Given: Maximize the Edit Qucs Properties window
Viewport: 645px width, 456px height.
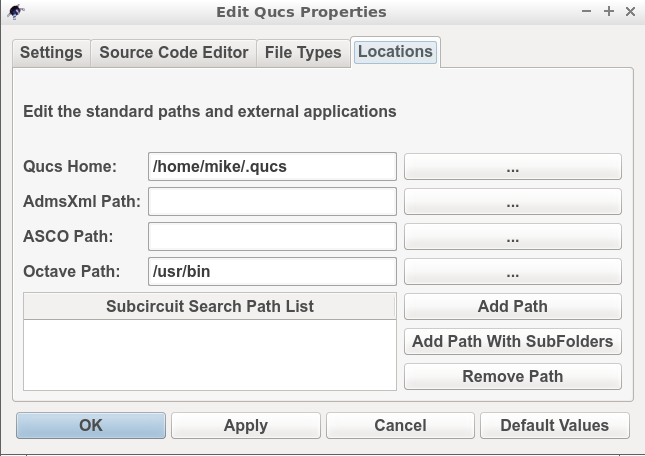Looking at the screenshot, I should [609, 12].
